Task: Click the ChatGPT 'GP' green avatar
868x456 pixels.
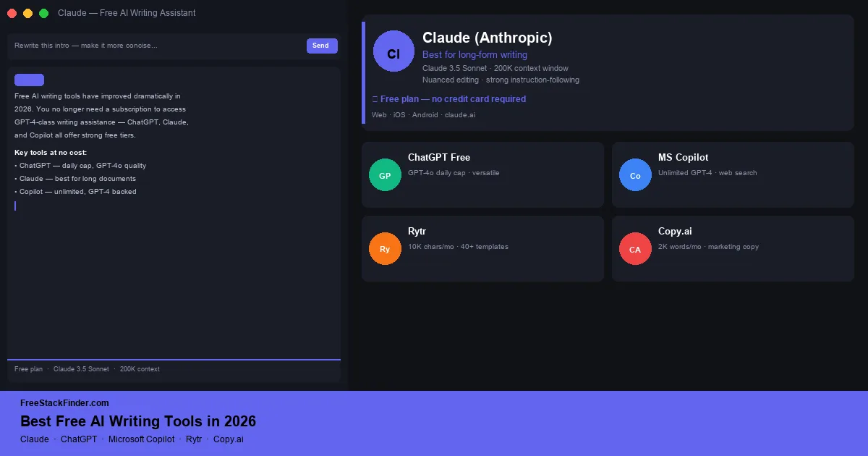Action: 385,175
